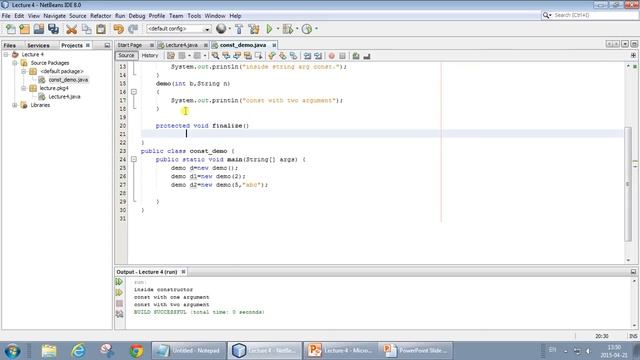Select Lecture4.java in project tree
The image size is (640, 360).
pyautogui.click(x=64, y=97)
